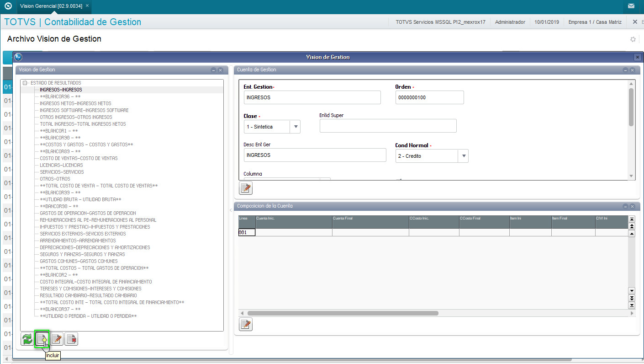Click date 10/01/2019 in header bar
Screen dimensions: 644x364
(547, 22)
